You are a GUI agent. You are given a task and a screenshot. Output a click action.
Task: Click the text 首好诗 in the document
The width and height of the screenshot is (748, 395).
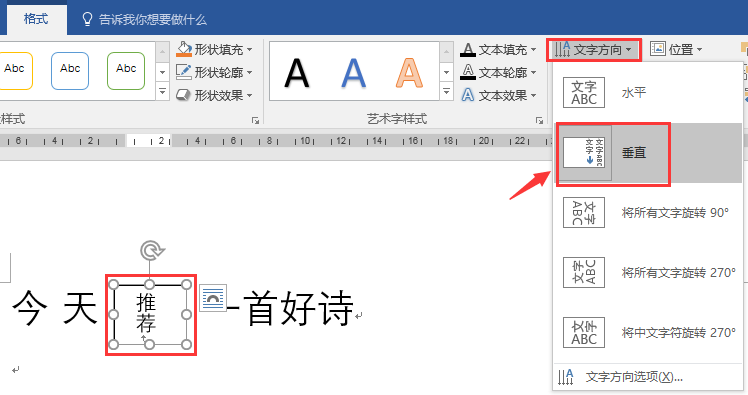click(x=299, y=309)
